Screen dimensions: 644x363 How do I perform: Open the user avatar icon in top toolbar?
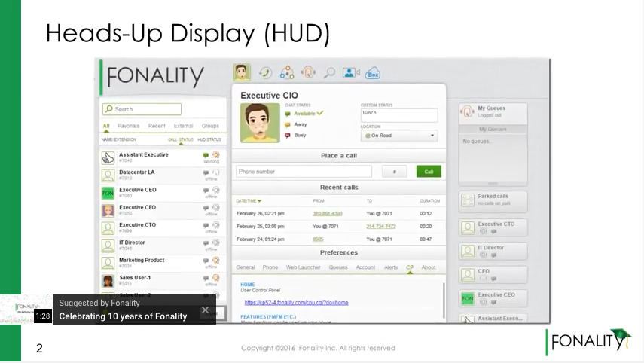(242, 72)
